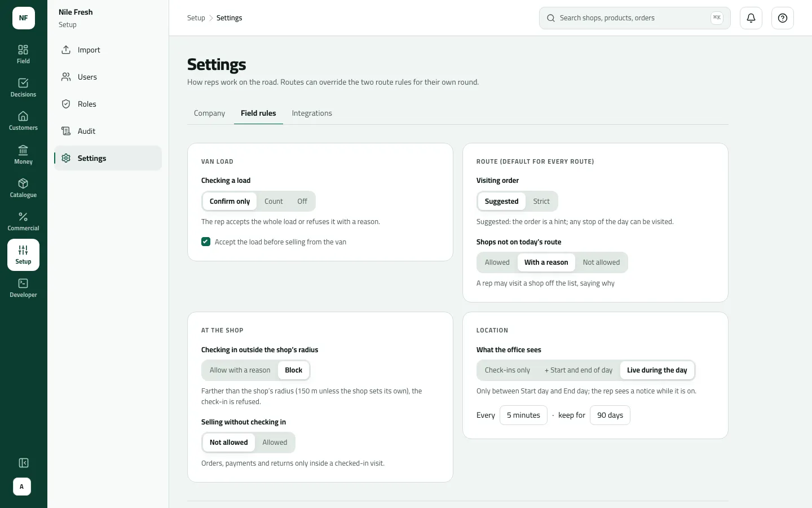This screenshot has width=812, height=508.
Task: Open the 90 days retention dropdown
Action: 610,415
